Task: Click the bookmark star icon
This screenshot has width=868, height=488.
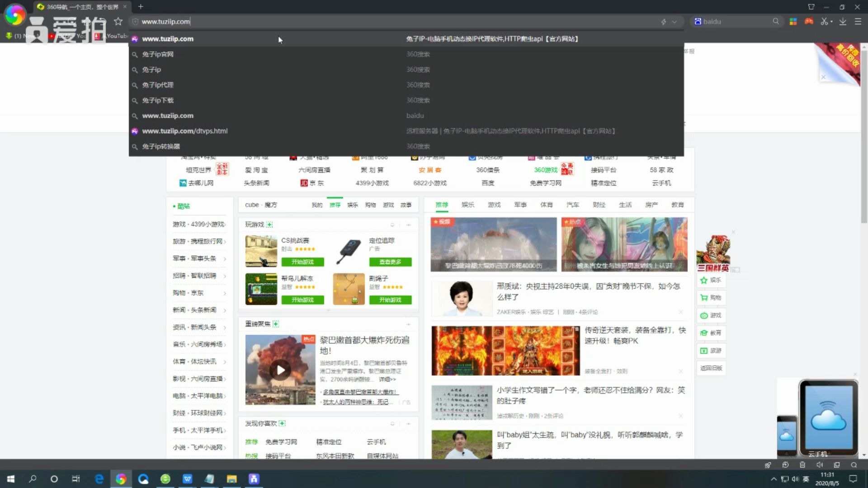Action: pyautogui.click(x=118, y=21)
